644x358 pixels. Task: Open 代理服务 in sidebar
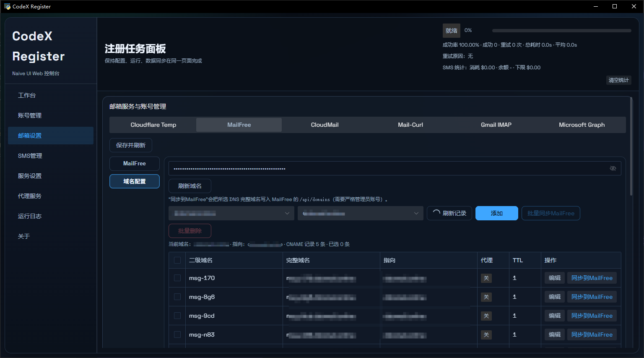point(51,196)
